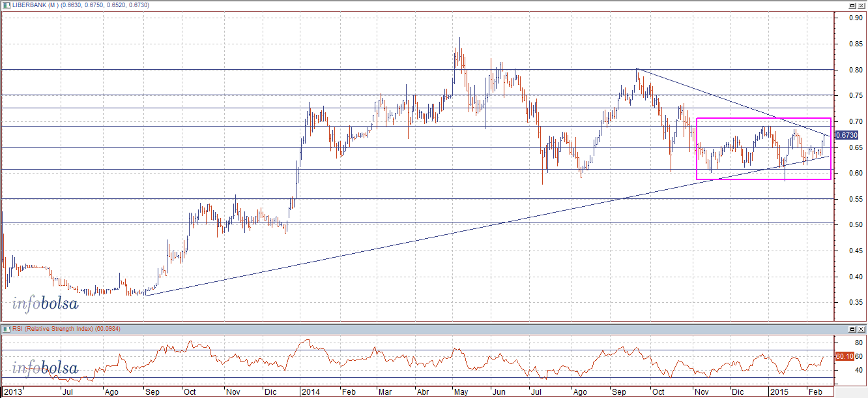Viewport: 868px width, 398px height.
Task: Close the RSI indicator panel
Action: point(861,329)
